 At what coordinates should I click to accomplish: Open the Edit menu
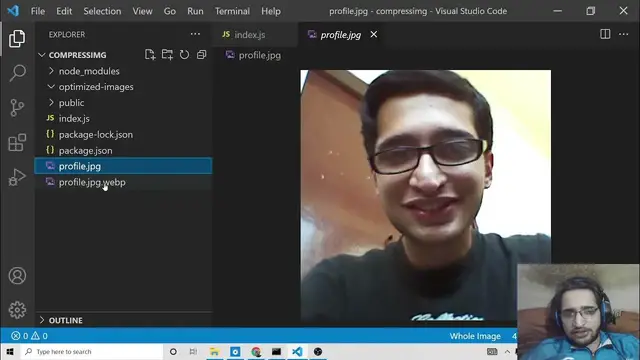point(64,11)
